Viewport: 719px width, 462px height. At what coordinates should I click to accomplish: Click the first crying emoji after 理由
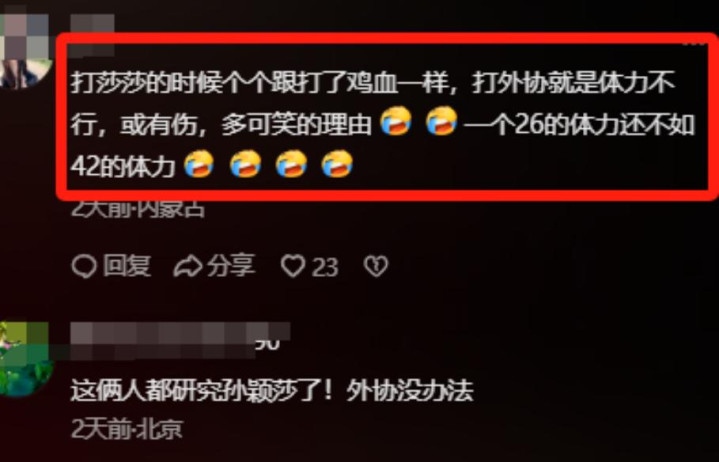pyautogui.click(x=396, y=121)
